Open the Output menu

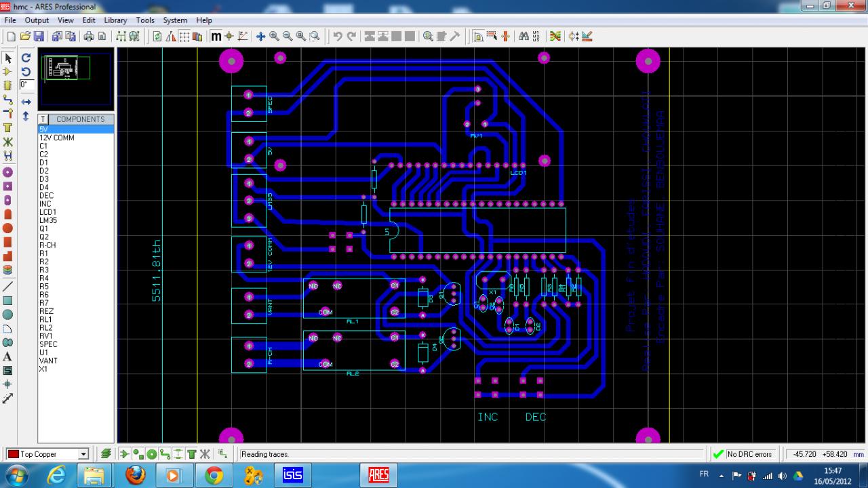[37, 20]
